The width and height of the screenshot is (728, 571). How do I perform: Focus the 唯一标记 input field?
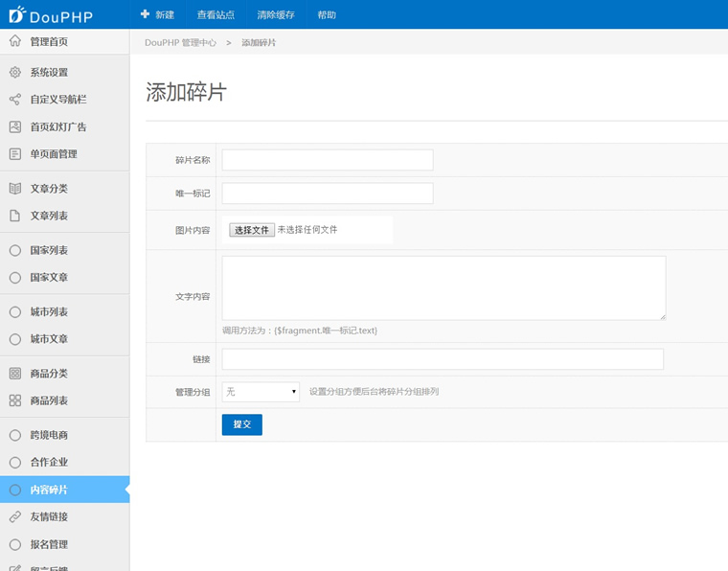(328, 194)
